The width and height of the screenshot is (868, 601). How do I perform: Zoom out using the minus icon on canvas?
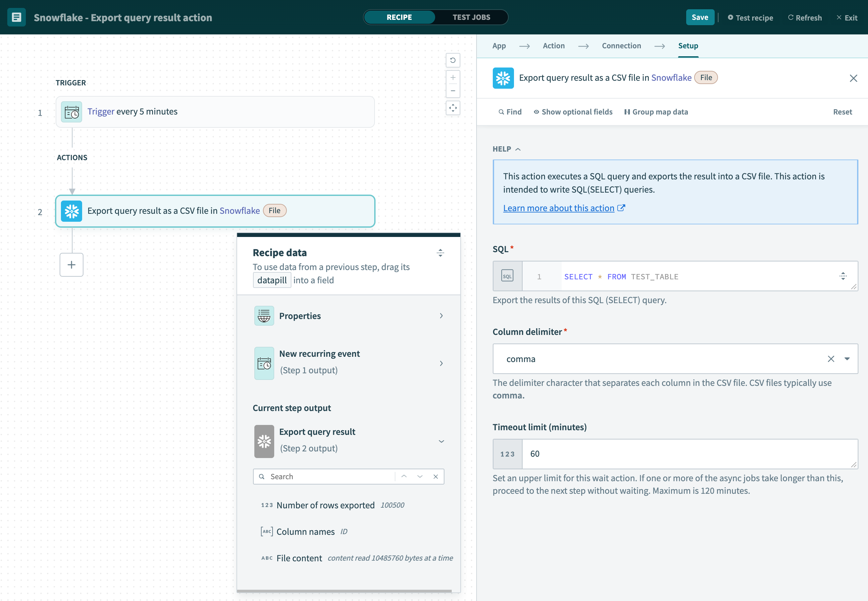[x=453, y=90]
